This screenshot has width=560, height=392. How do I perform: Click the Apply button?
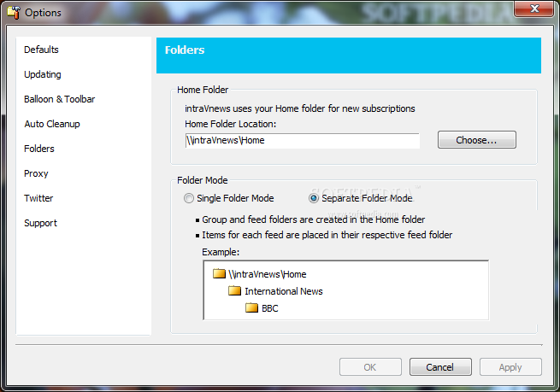(x=510, y=367)
